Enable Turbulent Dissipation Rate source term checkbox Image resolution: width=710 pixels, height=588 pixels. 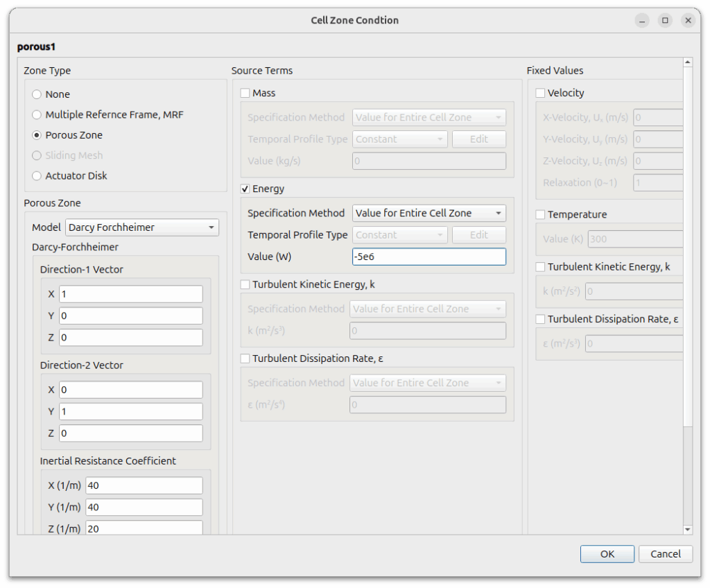click(x=245, y=358)
